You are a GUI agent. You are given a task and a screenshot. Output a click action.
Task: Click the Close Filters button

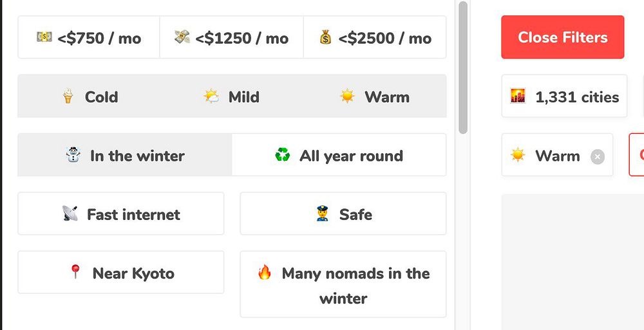pos(562,37)
